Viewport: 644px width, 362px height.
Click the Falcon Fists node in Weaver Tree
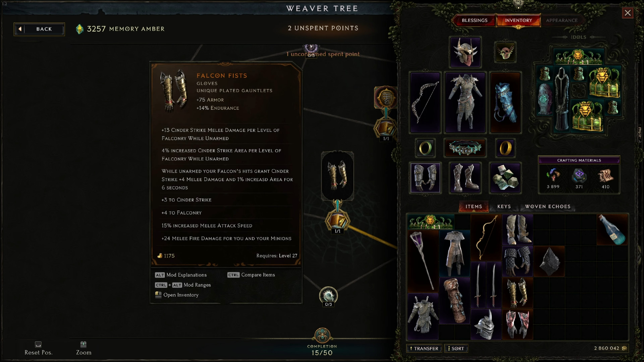337,176
